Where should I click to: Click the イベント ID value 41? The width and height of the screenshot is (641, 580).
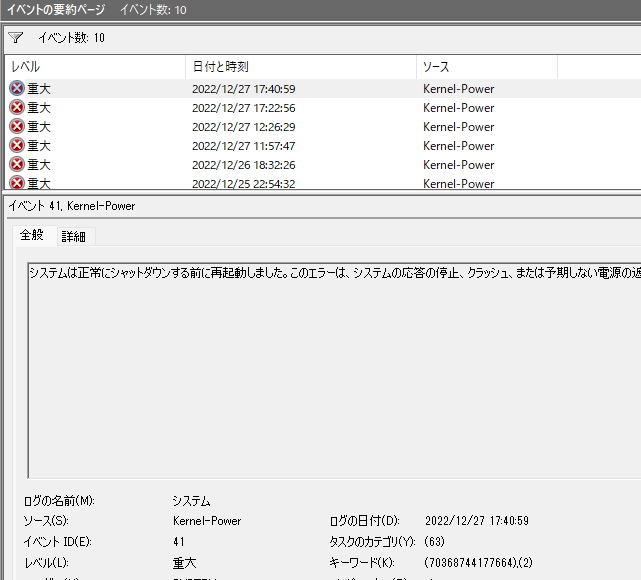179,542
